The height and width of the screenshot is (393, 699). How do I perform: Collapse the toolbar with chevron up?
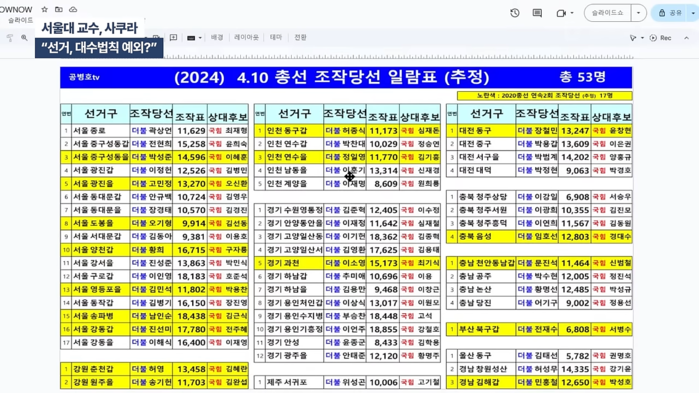pyautogui.click(x=687, y=38)
